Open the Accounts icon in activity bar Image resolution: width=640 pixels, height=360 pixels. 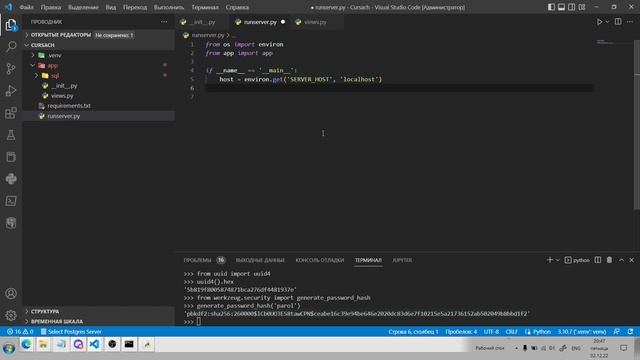pyautogui.click(x=11, y=293)
